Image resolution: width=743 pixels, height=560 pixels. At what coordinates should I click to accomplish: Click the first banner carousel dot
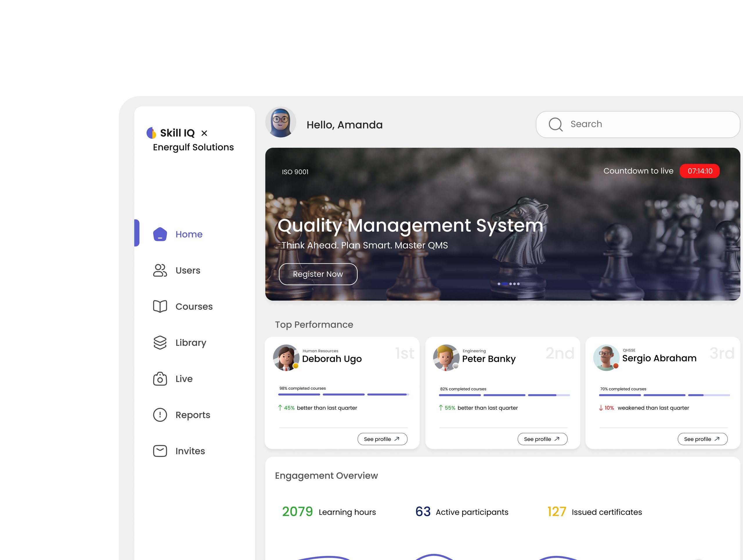click(x=499, y=284)
